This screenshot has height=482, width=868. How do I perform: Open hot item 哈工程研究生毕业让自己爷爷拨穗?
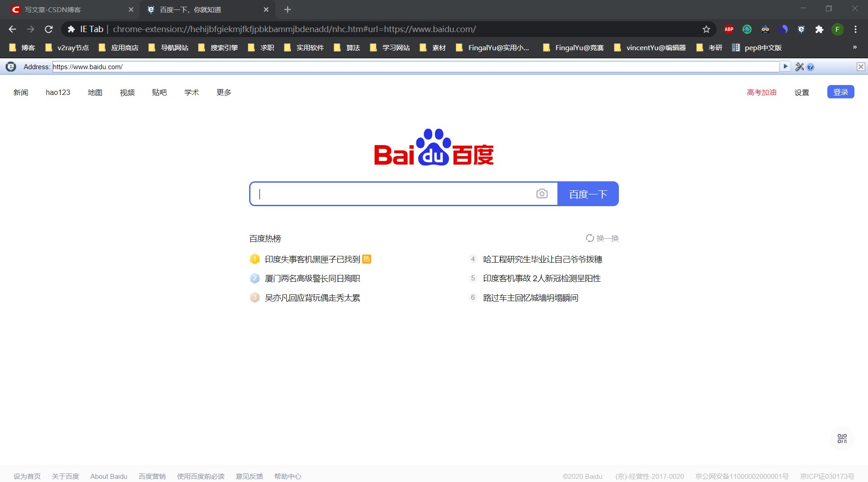tap(542, 259)
